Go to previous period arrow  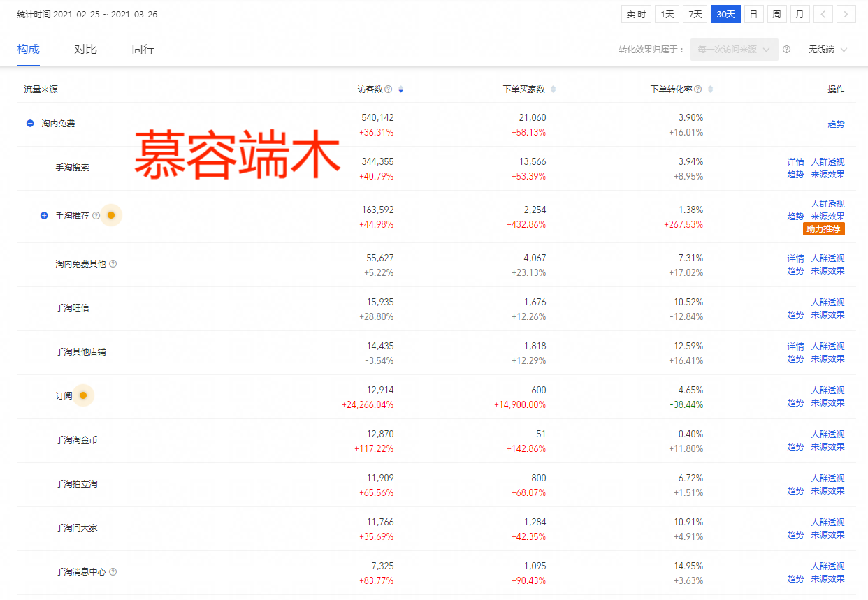tap(823, 14)
